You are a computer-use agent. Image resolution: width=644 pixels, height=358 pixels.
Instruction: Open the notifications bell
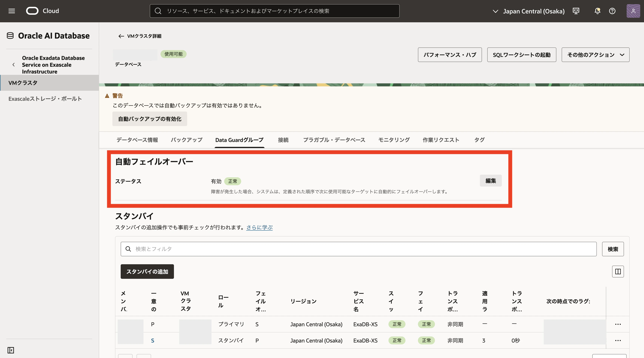pyautogui.click(x=598, y=11)
